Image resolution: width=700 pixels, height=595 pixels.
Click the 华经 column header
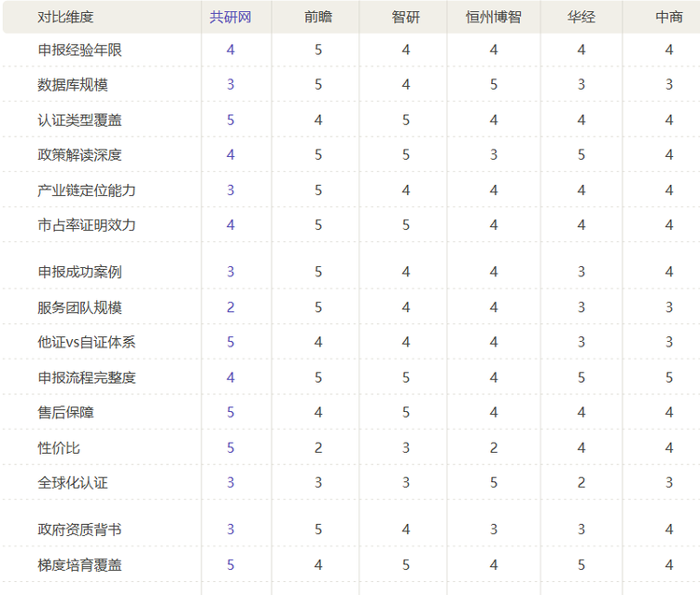(581, 17)
